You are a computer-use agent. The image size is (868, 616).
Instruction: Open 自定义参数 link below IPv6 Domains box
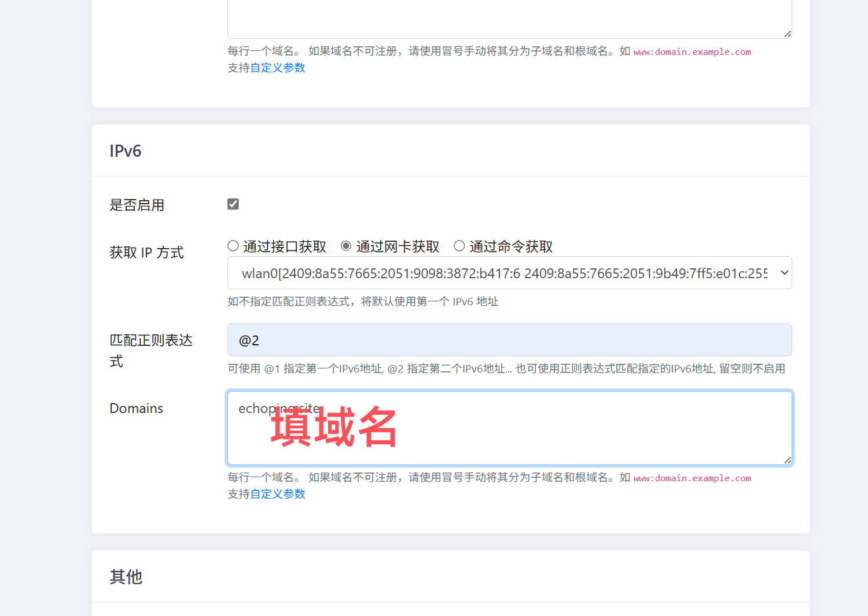(278, 494)
